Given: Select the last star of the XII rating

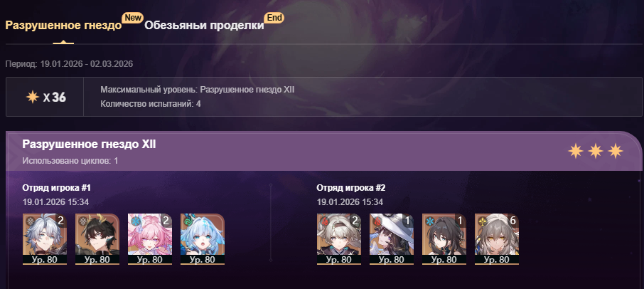Looking at the screenshot, I should coord(616,152).
